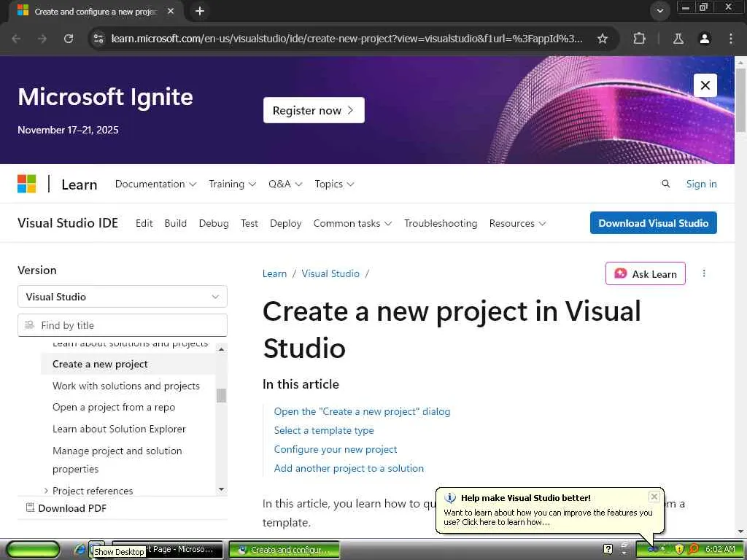Open the Common tasks menu
Viewport: 747px width, 560px height.
(x=352, y=223)
